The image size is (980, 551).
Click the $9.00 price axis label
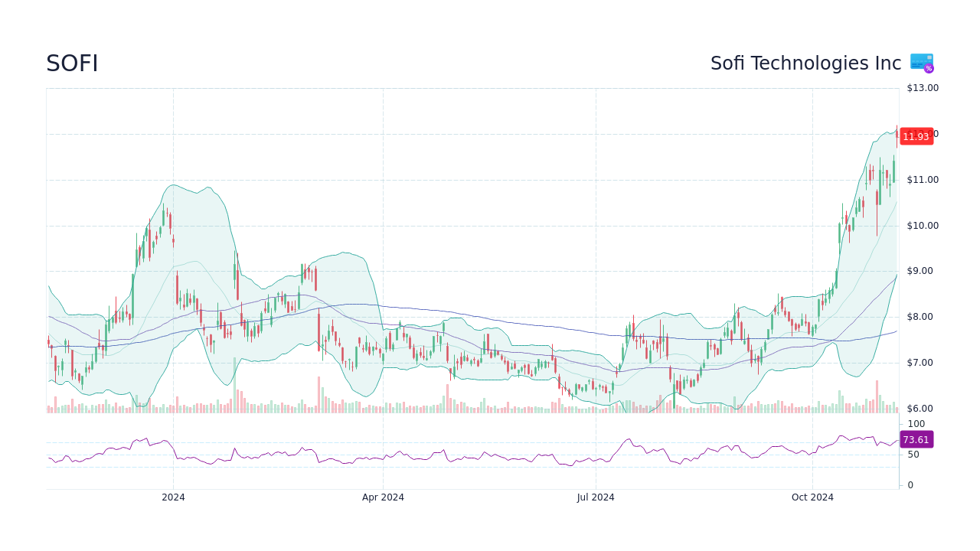(920, 271)
